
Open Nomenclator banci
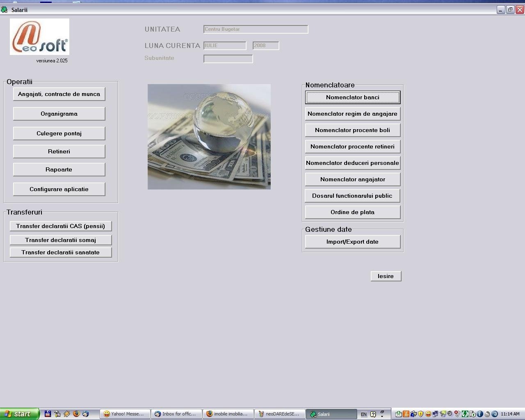pos(353,97)
